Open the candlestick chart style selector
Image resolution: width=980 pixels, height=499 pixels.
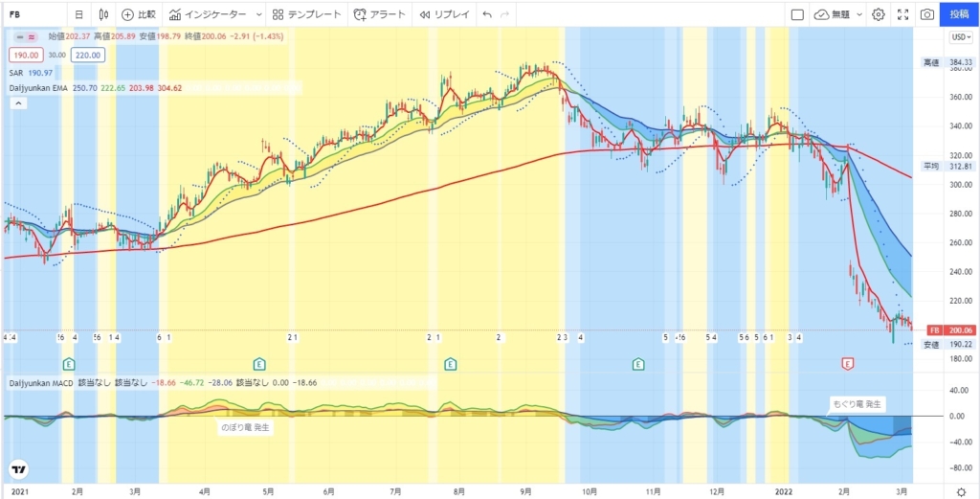(102, 14)
